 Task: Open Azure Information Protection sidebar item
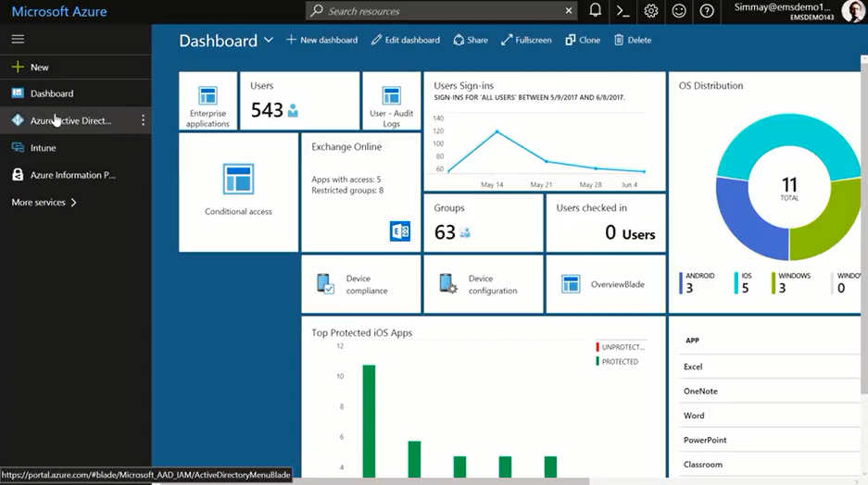click(72, 175)
